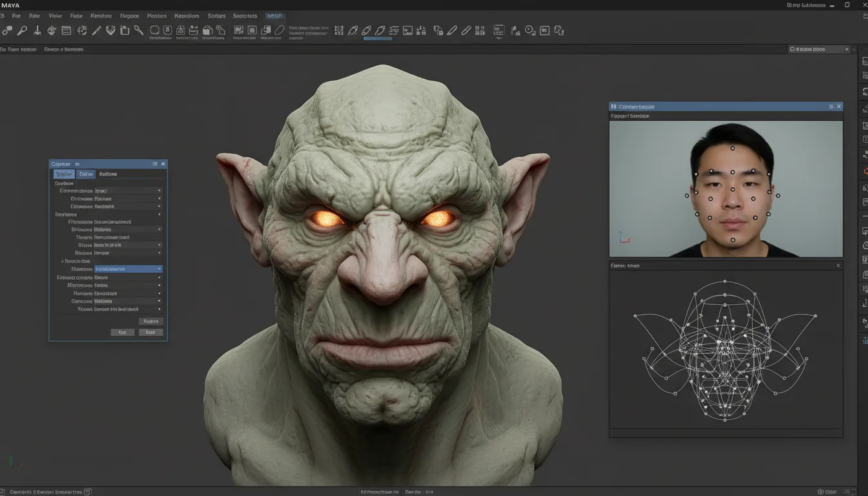Switch to the "Gelioe" tab in the dialog
The width and height of the screenshot is (868, 496).
(x=86, y=174)
